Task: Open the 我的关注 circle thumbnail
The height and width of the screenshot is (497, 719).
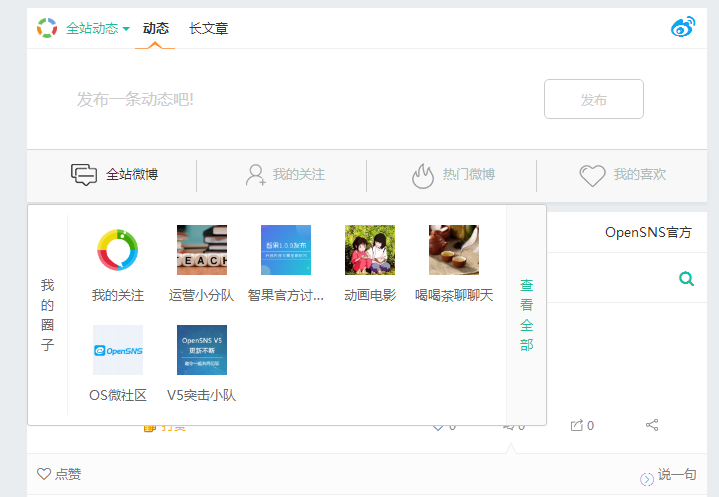Action: point(118,250)
